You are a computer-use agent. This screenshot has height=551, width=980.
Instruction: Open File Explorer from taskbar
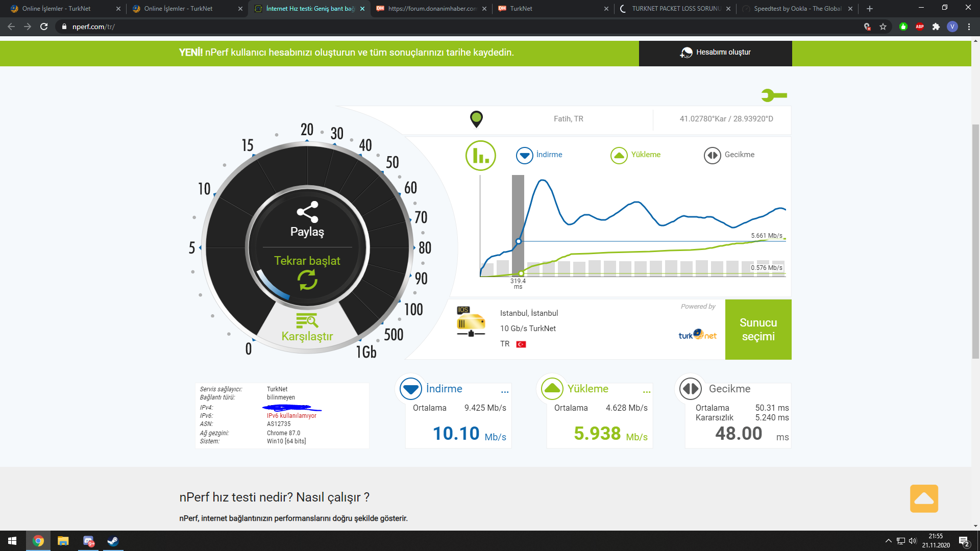click(x=63, y=541)
